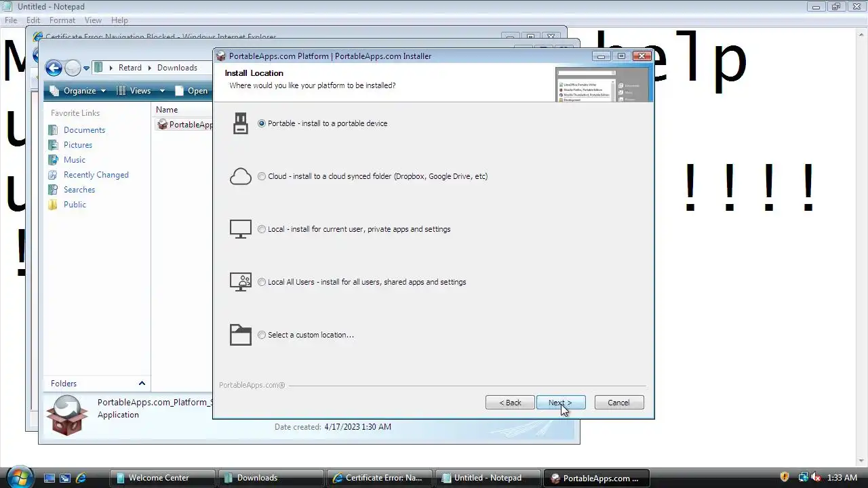The width and height of the screenshot is (868, 488).
Task: Open the Windows Start menu
Action: coord(19,476)
